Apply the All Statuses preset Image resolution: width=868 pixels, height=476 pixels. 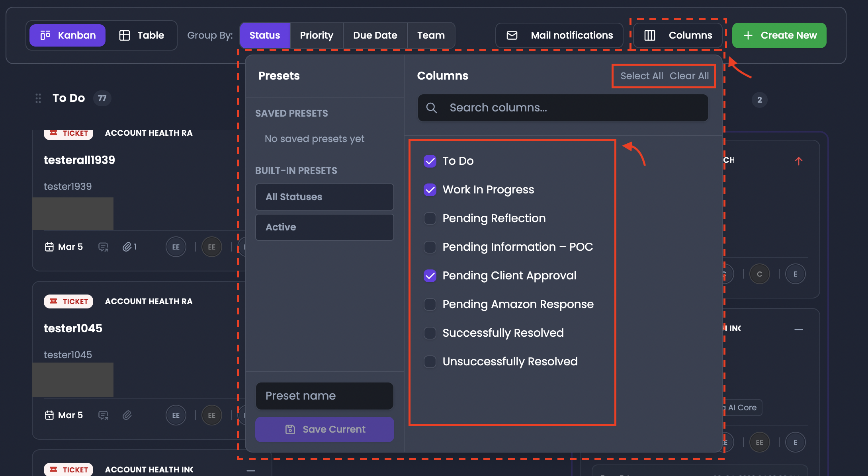[x=325, y=197]
